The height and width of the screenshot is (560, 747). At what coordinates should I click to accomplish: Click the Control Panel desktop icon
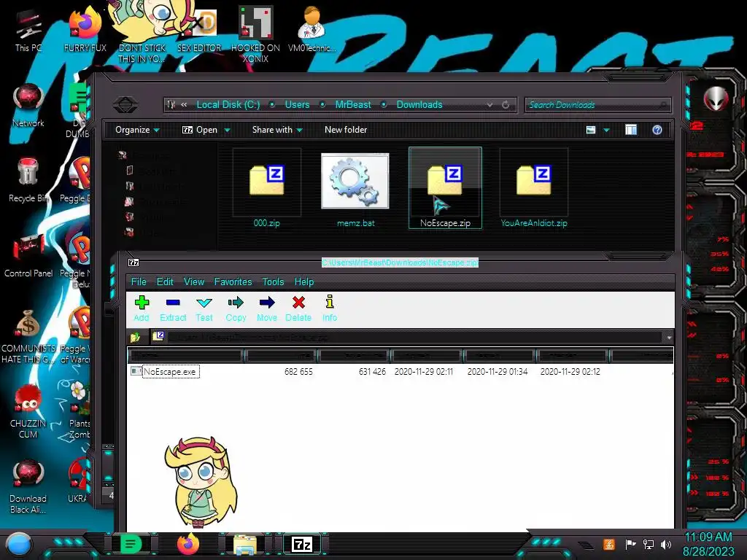(x=28, y=255)
